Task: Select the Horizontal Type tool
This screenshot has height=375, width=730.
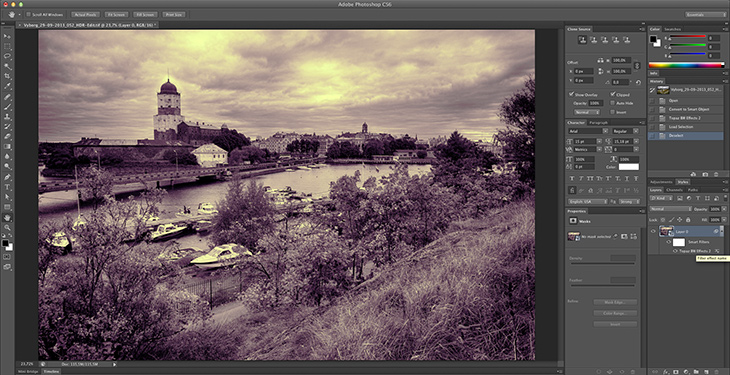Action: [x=7, y=187]
